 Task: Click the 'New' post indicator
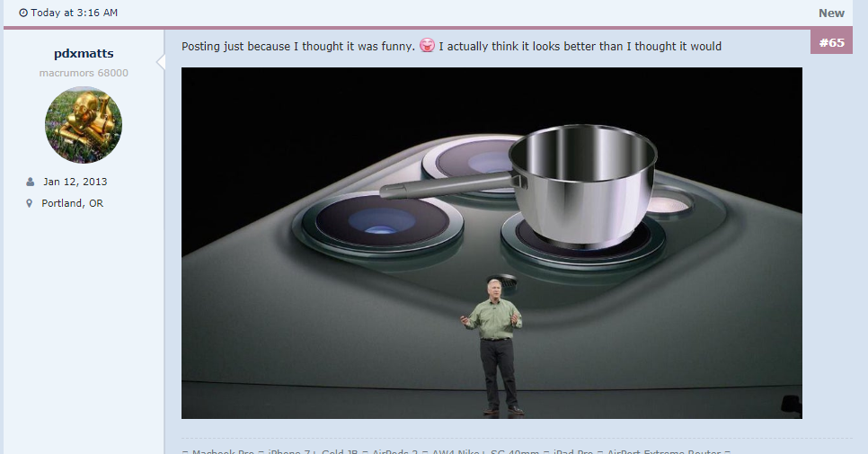pyautogui.click(x=831, y=13)
